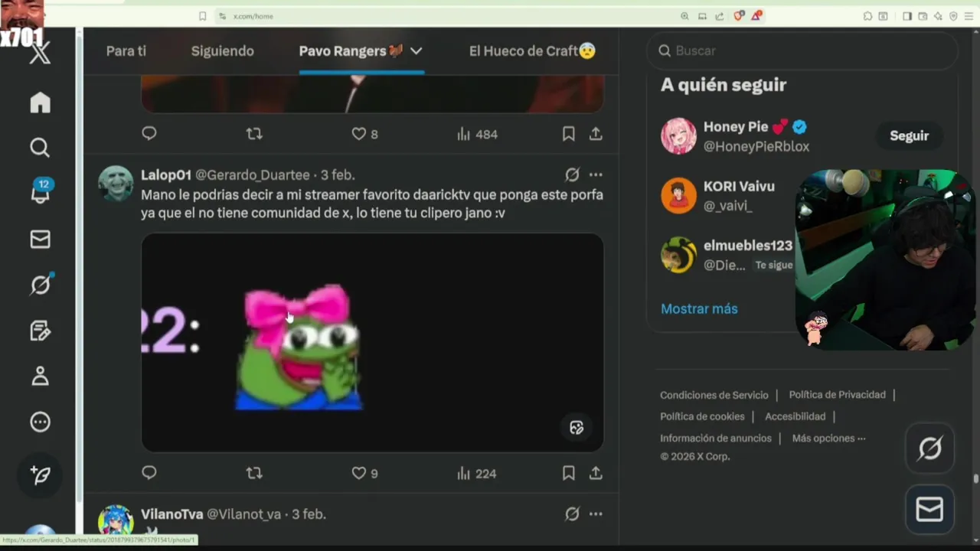The width and height of the screenshot is (980, 551).
Task: Open the Pepe frog image in Lalop01's post
Action: [x=372, y=342]
